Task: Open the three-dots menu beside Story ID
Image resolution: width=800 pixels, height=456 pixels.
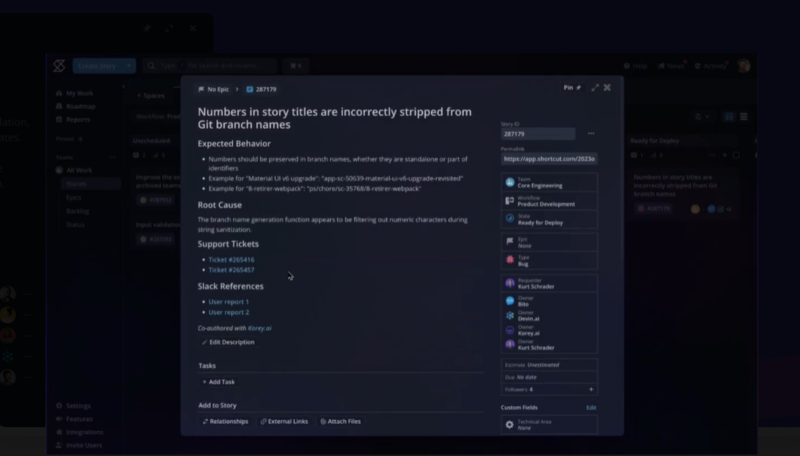Action: tap(590, 133)
